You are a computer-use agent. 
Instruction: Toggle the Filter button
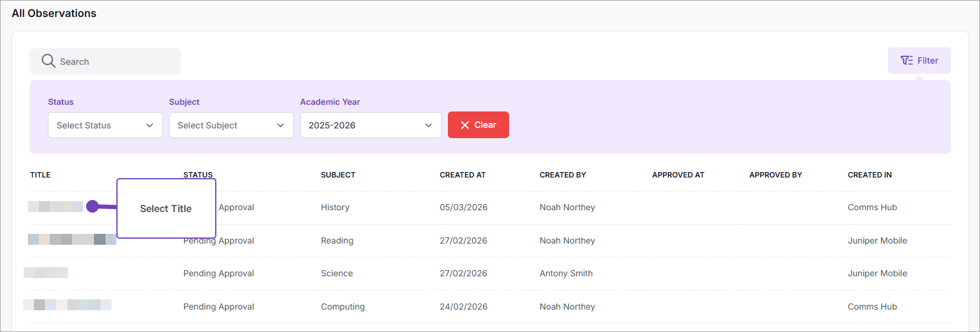(919, 61)
